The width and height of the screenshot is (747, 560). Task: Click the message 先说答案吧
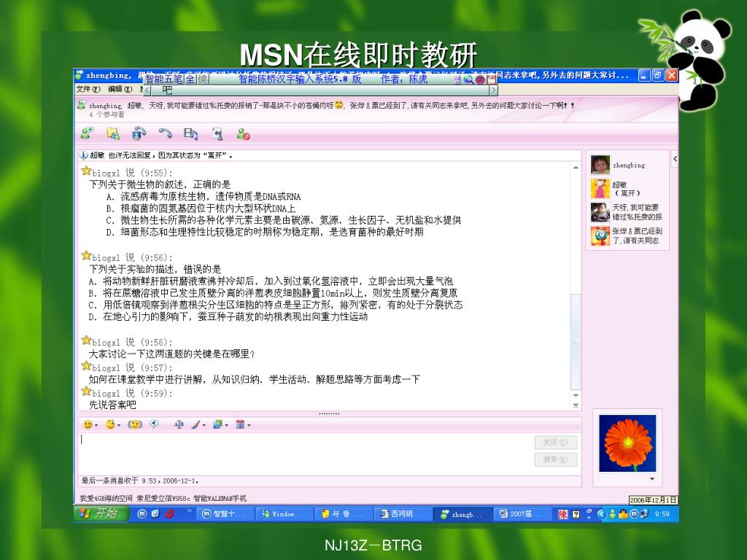tap(112, 405)
